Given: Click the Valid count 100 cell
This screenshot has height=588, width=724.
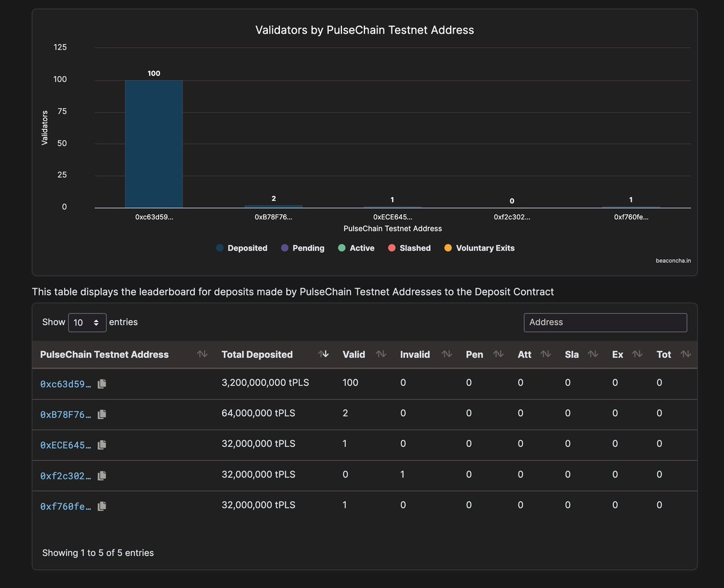Looking at the screenshot, I should tap(350, 382).
